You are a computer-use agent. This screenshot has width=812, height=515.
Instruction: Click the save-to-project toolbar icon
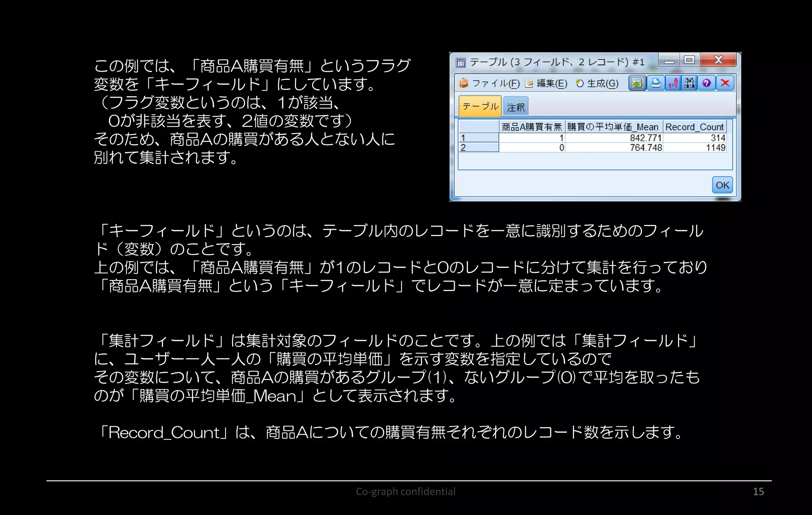637,83
